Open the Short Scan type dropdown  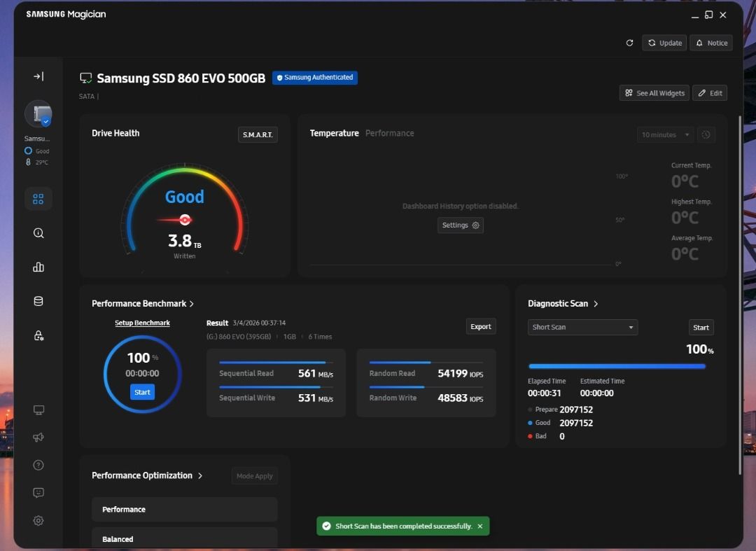(x=582, y=327)
